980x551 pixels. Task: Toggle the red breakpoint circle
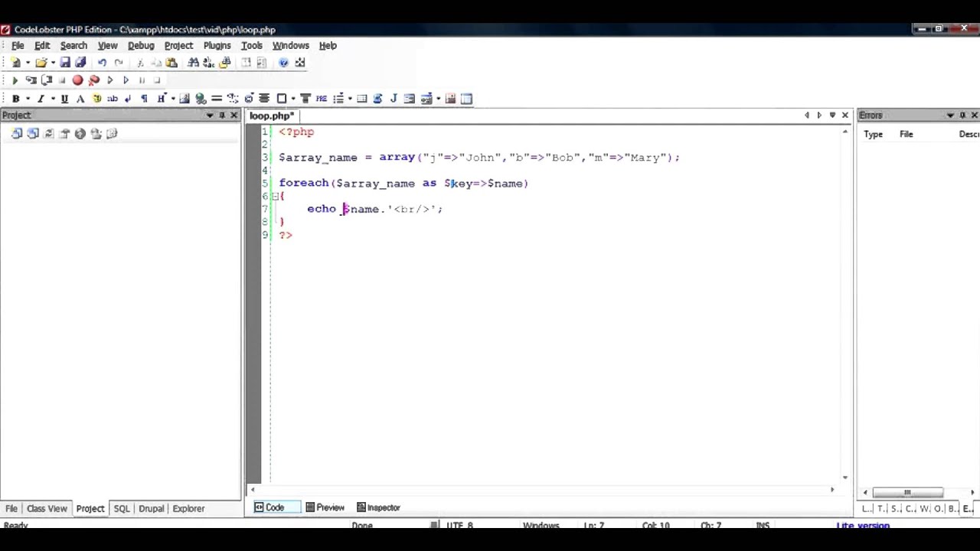[x=77, y=80]
